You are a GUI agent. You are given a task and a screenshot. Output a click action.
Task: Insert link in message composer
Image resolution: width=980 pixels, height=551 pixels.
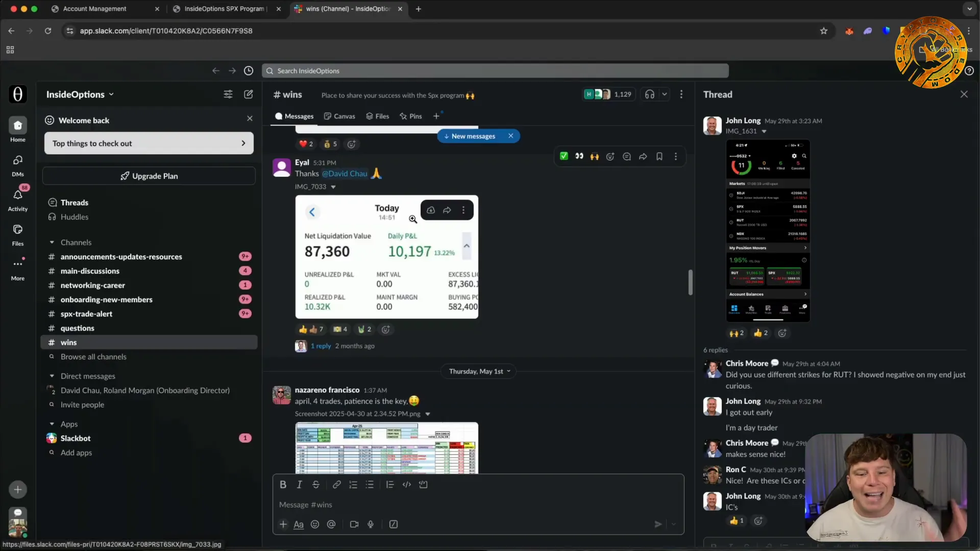coord(337,485)
